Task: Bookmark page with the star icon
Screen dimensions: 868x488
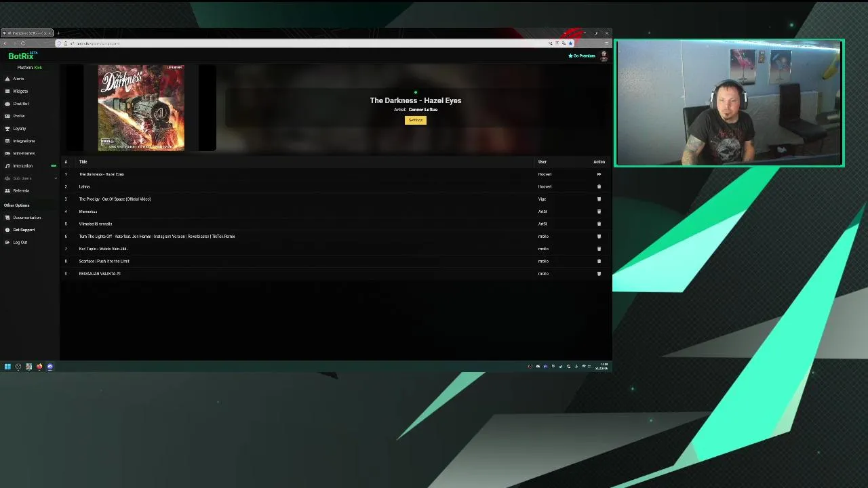Action: coord(570,43)
